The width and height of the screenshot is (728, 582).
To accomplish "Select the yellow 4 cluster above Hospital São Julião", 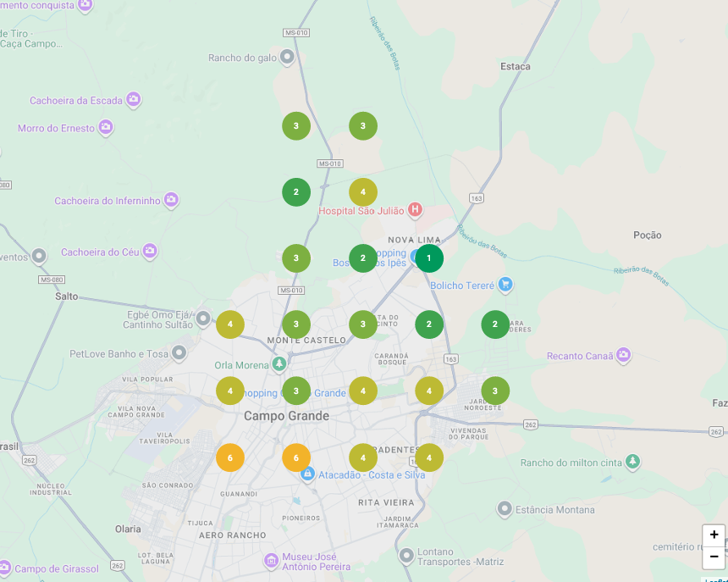I will point(363,191).
